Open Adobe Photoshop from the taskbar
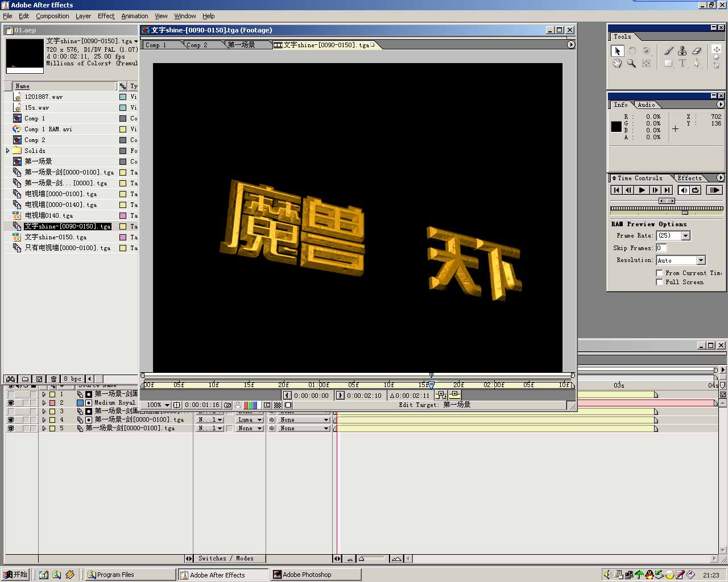Viewport: 728px width, 582px height. coord(316,575)
